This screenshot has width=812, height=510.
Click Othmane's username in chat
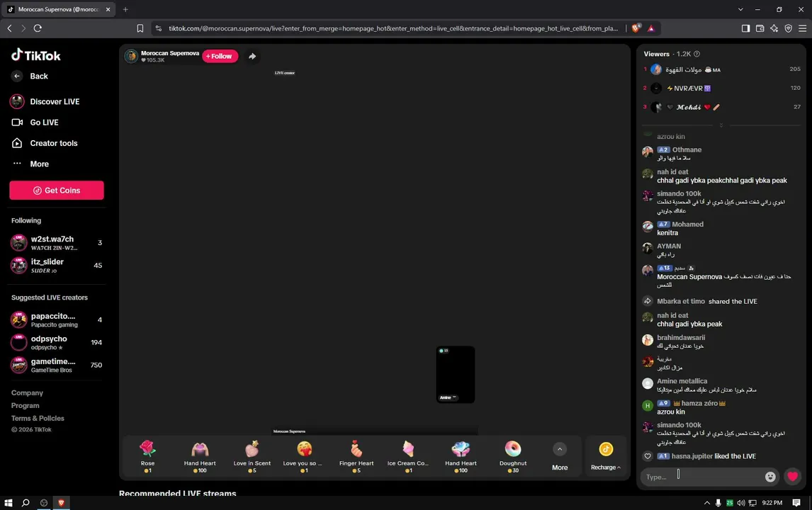click(x=687, y=149)
